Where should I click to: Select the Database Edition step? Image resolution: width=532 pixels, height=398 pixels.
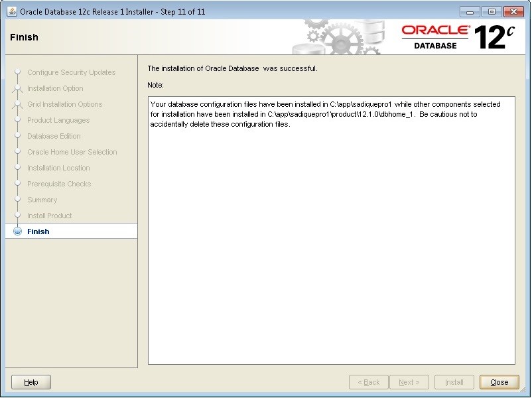[x=54, y=136]
